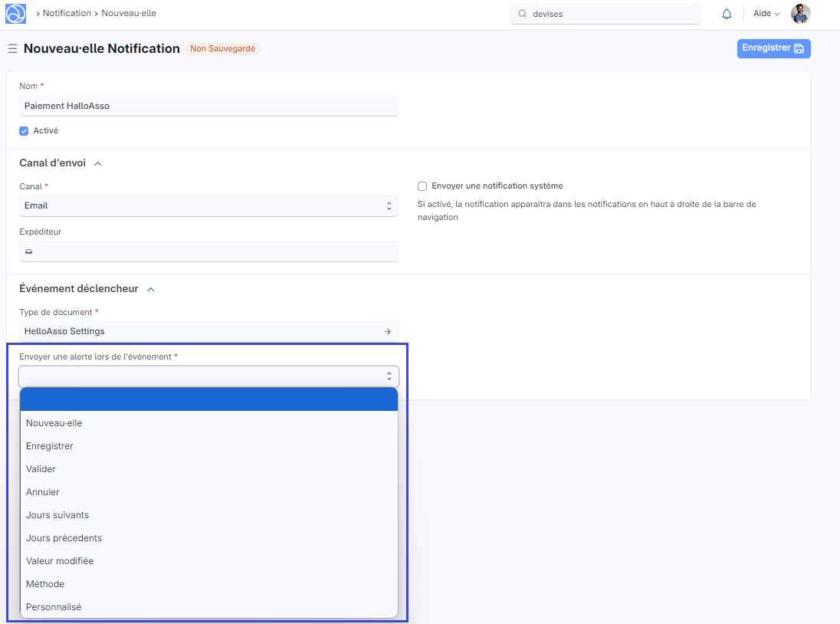Collapse the Événement déclencheur section
Viewport: 840px width, 624px height.
pos(150,290)
